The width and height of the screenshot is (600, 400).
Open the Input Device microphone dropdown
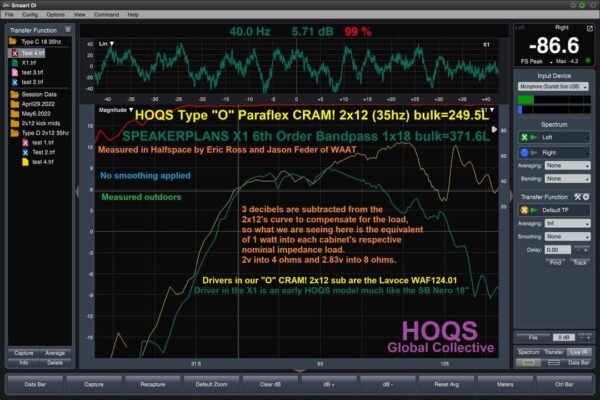click(553, 87)
